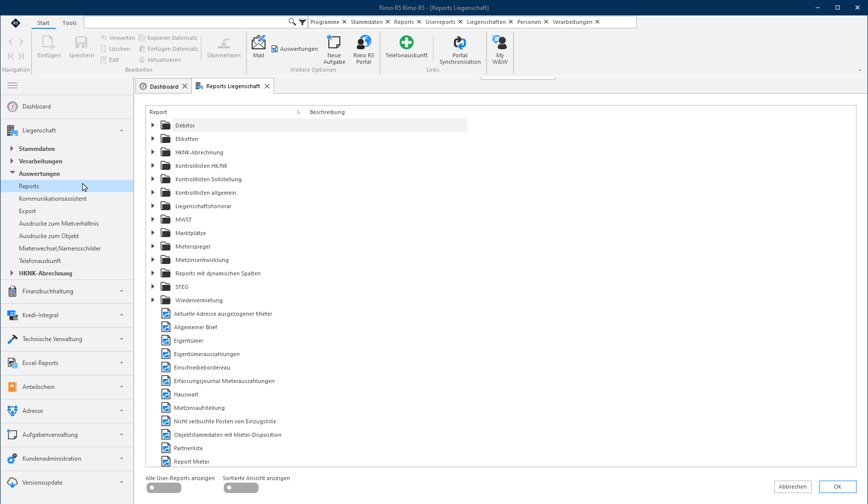Expand the Wiedervermietung folder
This screenshot has width=868, height=504.
tap(153, 300)
